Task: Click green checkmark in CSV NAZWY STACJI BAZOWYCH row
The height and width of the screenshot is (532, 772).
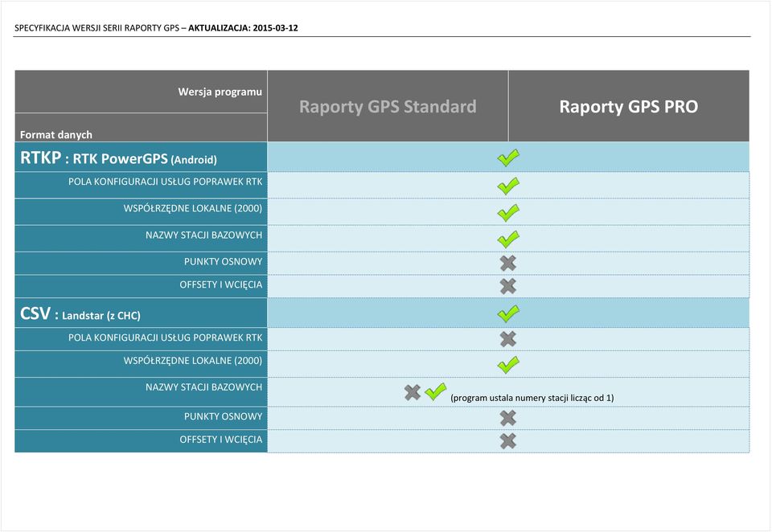Action: pyautogui.click(x=436, y=391)
